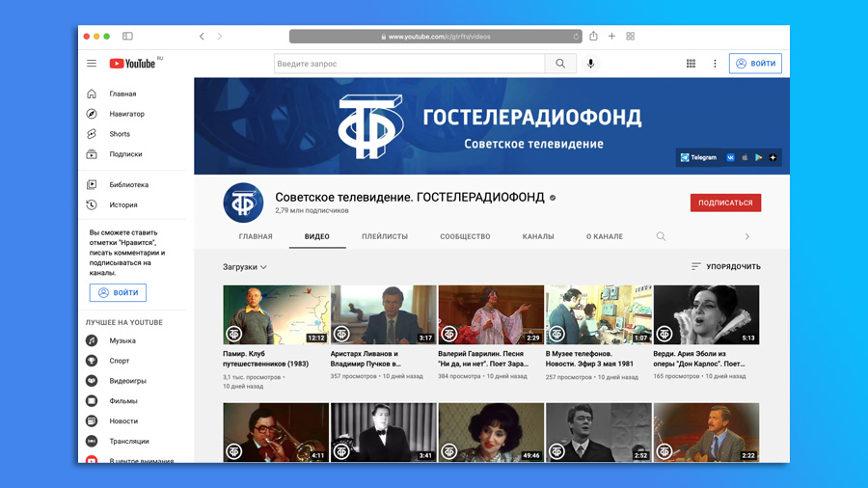
Task: Show the Safari tab overview
Action: tap(630, 36)
